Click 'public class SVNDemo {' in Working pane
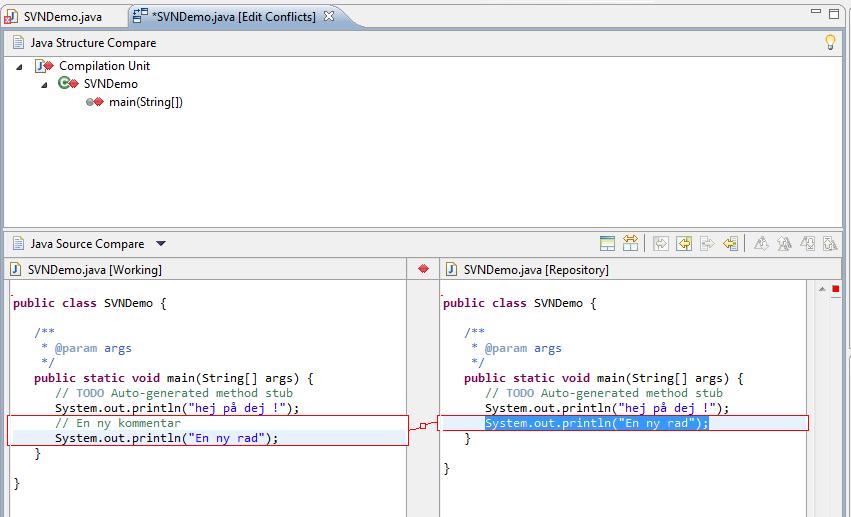Screen dimensions: 851x517 click(90, 303)
